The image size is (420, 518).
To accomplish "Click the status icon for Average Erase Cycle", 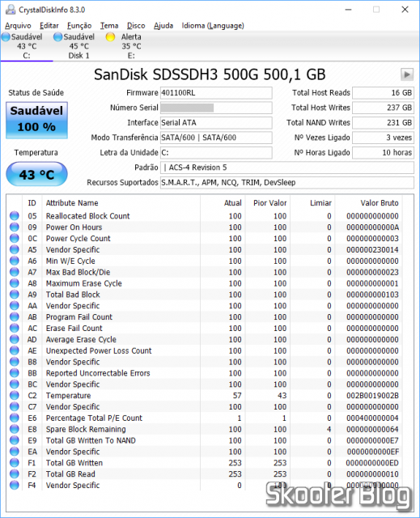I will pos(15,339).
